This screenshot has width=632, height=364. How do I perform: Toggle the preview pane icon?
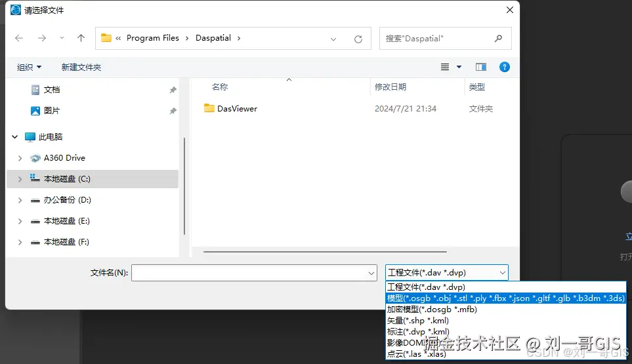coord(481,67)
